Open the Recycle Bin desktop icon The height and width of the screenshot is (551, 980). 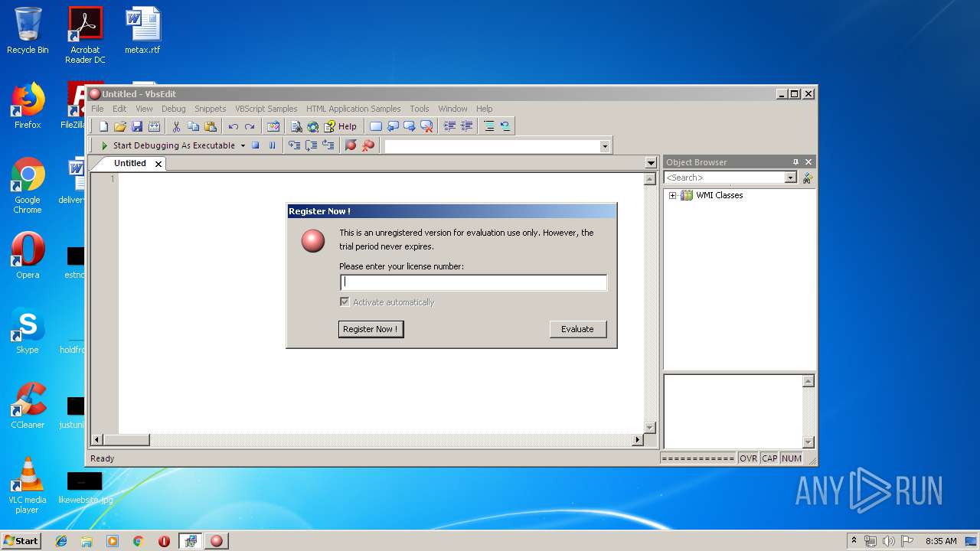pos(28,31)
